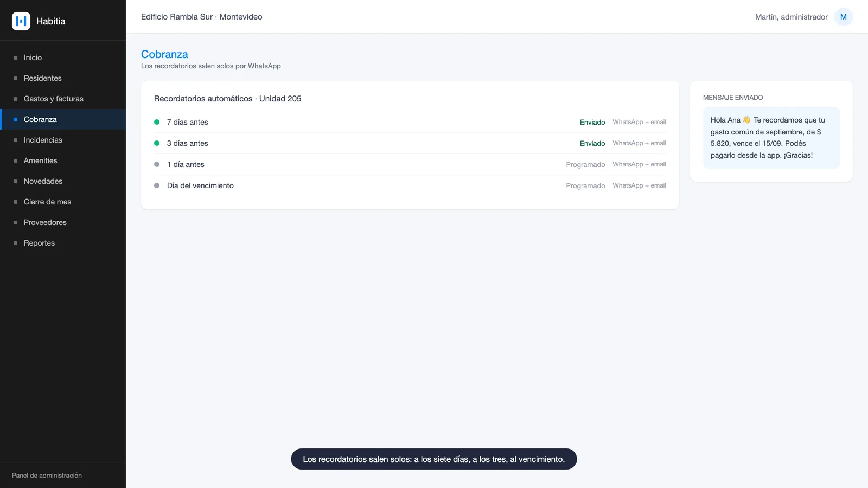Viewport: 868px width, 488px height.
Task: Click the Hola Ana message bubble
Action: 771,138
